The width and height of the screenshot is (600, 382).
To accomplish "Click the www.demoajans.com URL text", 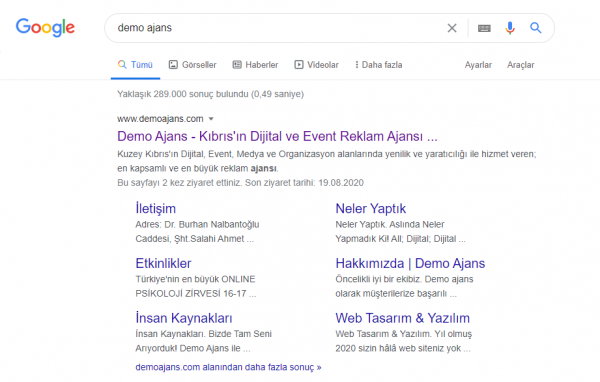I will 160,119.
